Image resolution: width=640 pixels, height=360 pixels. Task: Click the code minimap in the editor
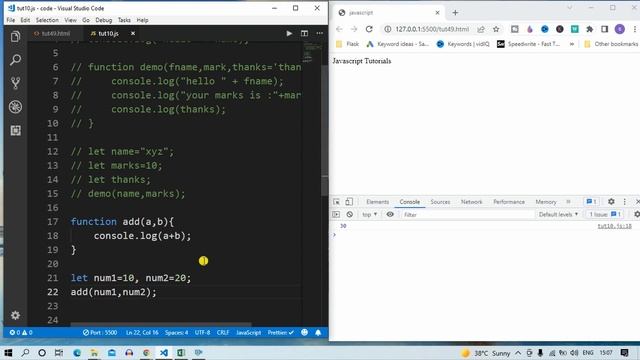tap(312, 53)
